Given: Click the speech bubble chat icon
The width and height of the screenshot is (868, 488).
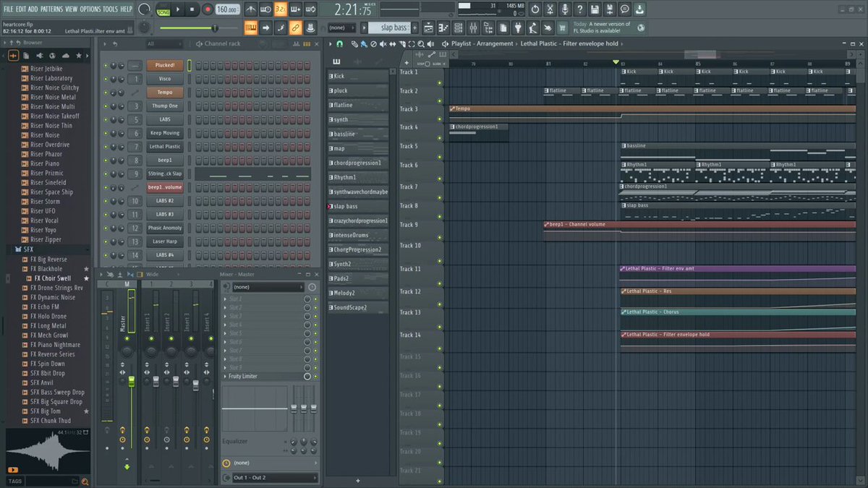Looking at the screenshot, I should pyautogui.click(x=625, y=9).
